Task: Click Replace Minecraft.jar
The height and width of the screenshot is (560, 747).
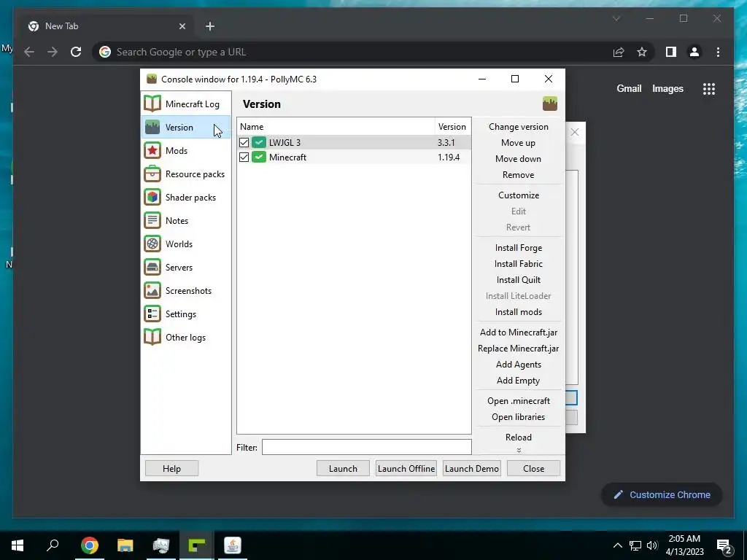Action: tap(519, 348)
